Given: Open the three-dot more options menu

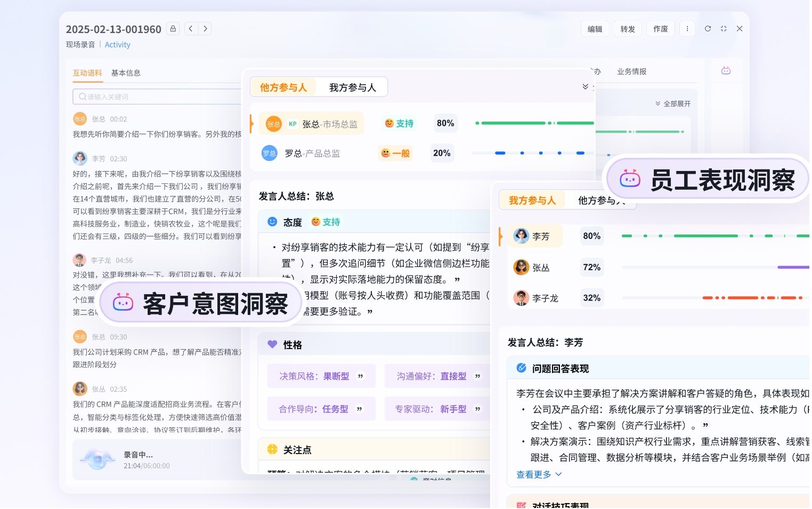Looking at the screenshot, I should tap(687, 29).
